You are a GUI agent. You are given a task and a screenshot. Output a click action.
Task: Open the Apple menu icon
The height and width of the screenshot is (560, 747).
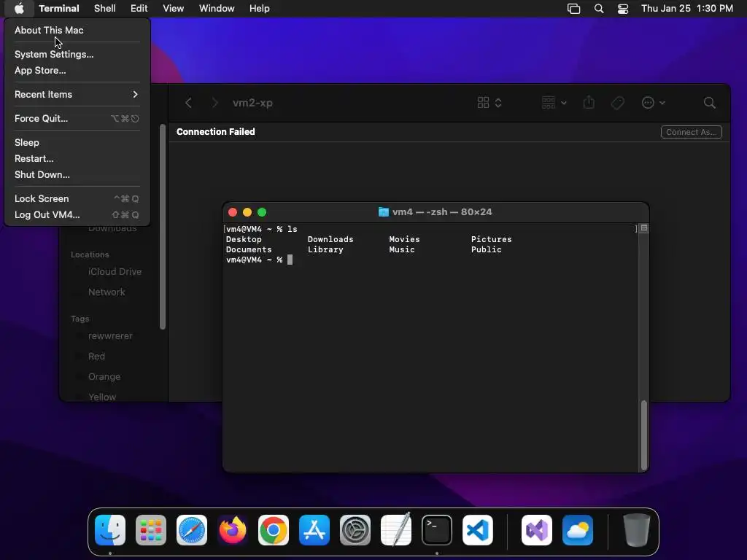click(x=19, y=8)
